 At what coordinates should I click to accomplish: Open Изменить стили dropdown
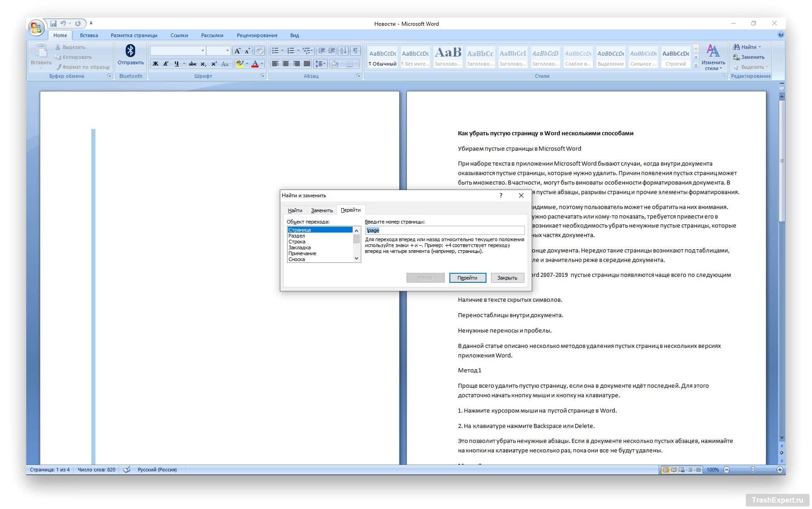(713, 57)
